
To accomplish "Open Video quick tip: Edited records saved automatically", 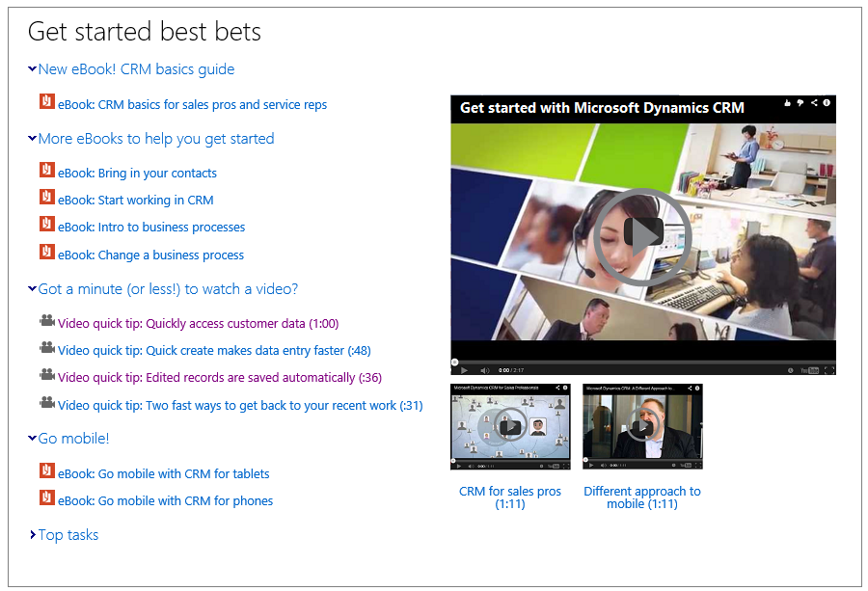I will [x=220, y=378].
